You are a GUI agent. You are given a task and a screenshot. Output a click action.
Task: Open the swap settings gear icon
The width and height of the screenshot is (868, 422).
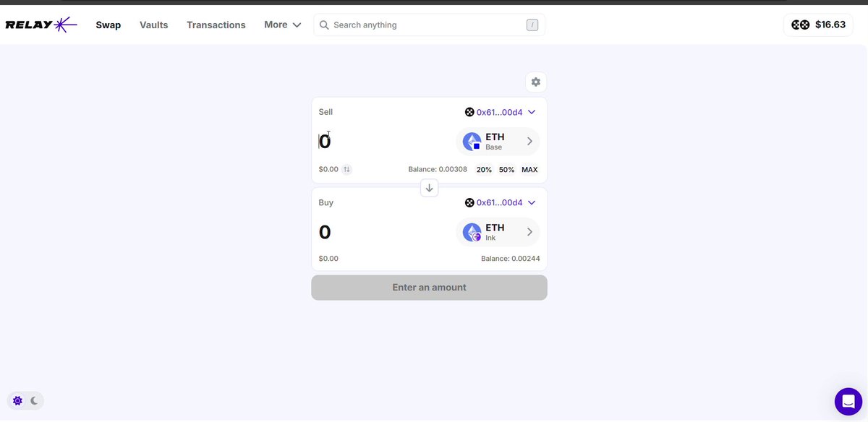click(535, 82)
